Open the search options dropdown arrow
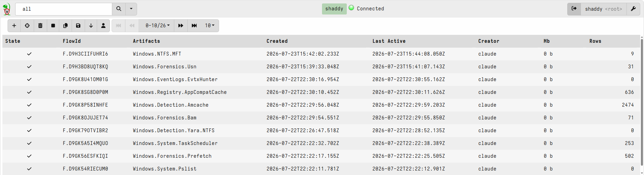644x175 pixels. point(131,9)
